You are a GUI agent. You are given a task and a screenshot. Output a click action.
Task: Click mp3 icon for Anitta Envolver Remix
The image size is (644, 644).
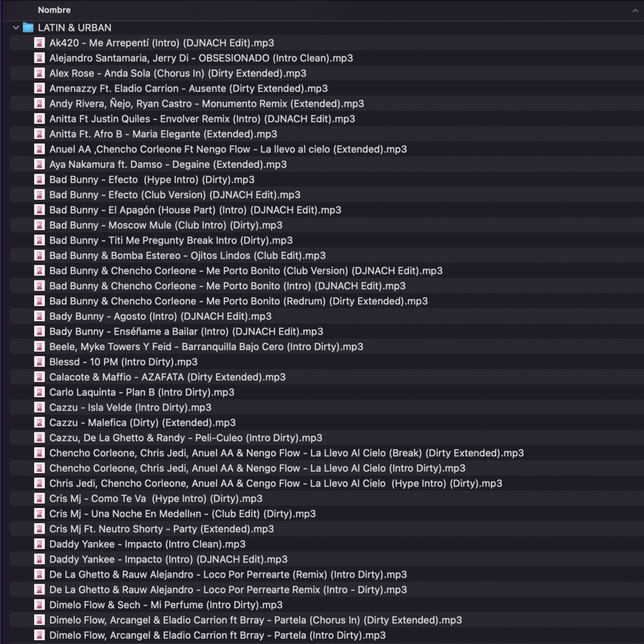(x=40, y=119)
